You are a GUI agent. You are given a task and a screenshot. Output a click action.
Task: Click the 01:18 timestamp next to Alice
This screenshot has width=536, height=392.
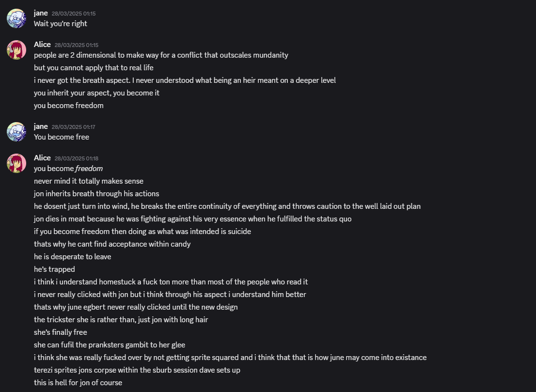tap(77, 158)
